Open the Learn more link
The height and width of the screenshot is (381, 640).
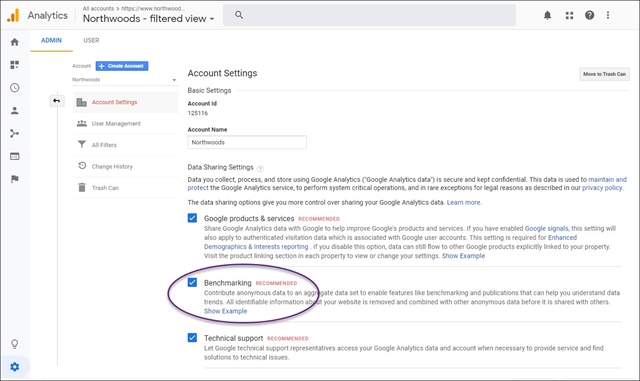click(464, 202)
